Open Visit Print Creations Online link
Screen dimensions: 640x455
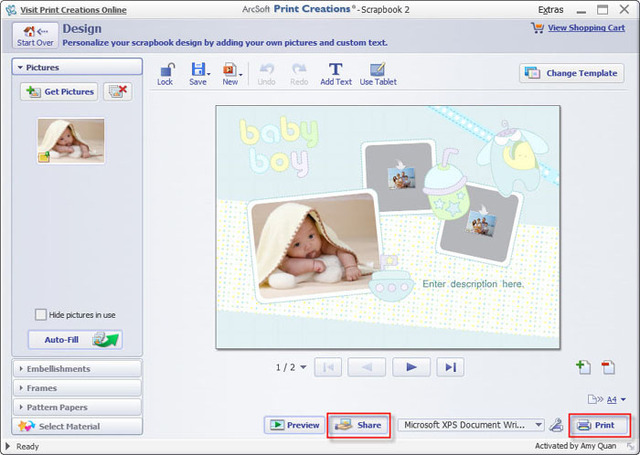(73, 10)
